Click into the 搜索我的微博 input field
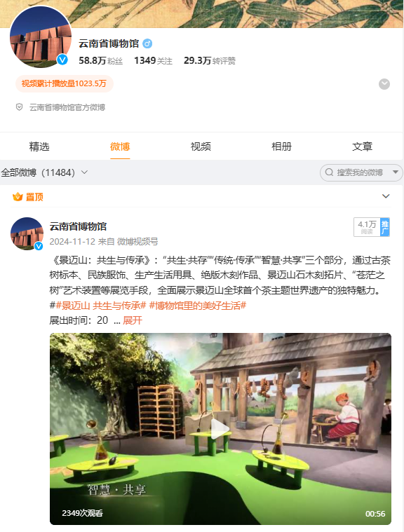 pyautogui.click(x=360, y=172)
